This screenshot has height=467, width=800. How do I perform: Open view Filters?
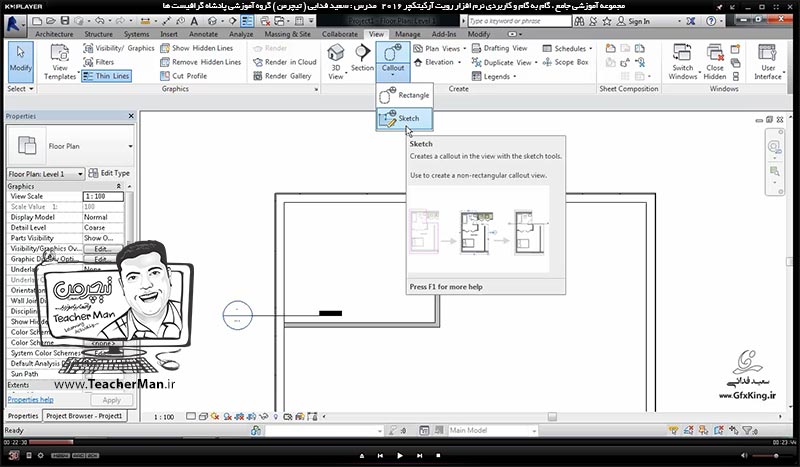(98, 62)
